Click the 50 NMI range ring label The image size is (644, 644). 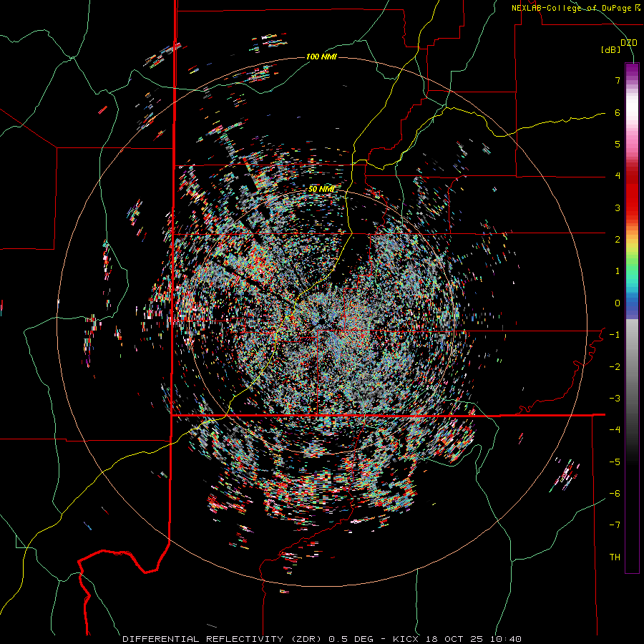click(x=321, y=190)
